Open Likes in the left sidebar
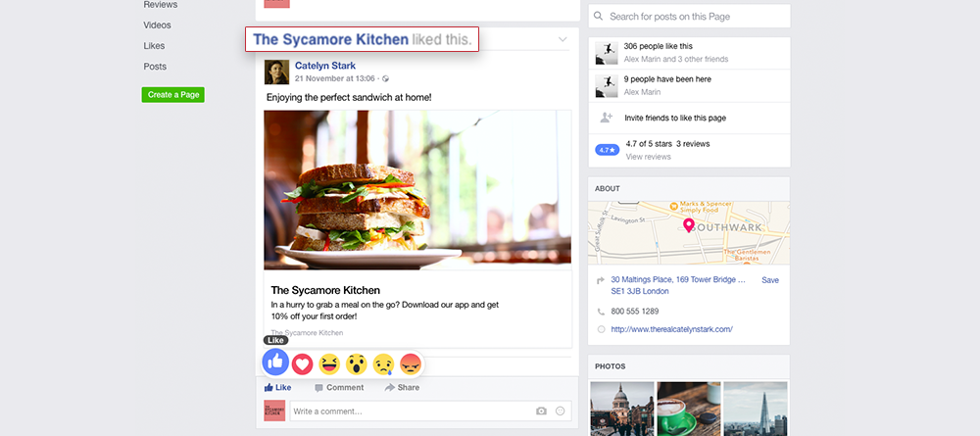The width and height of the screenshot is (980, 436). pos(154,46)
